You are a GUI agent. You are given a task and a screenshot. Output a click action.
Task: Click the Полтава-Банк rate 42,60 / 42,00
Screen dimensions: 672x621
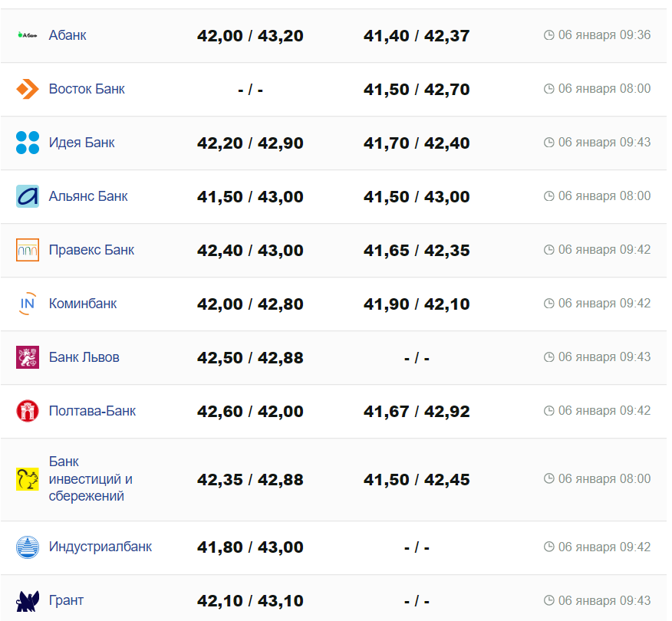(250, 412)
